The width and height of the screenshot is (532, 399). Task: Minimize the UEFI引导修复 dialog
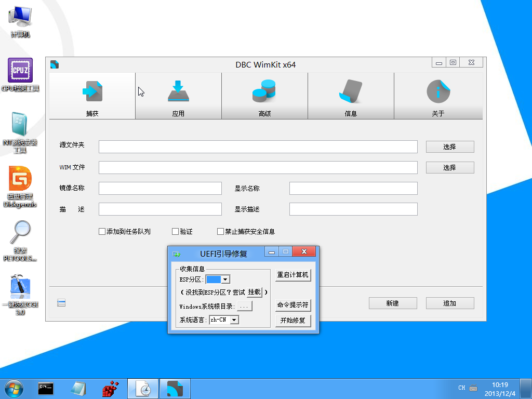pyautogui.click(x=272, y=252)
